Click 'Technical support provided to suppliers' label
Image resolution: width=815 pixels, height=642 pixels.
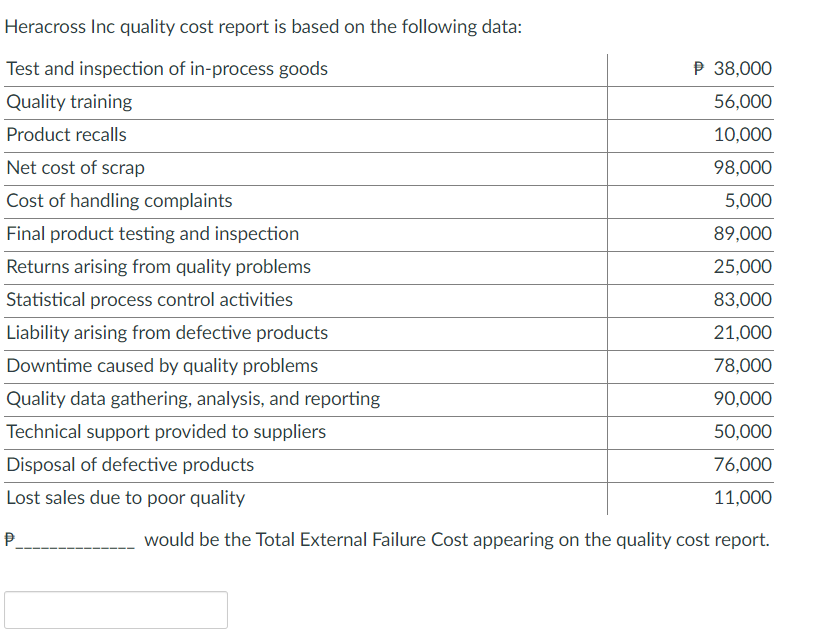pyautogui.click(x=166, y=432)
